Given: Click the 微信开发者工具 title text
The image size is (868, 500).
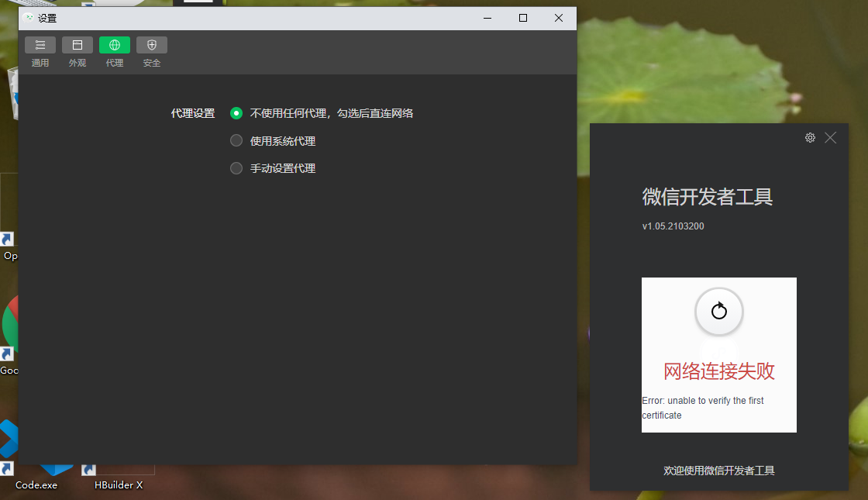Looking at the screenshot, I should tap(708, 197).
